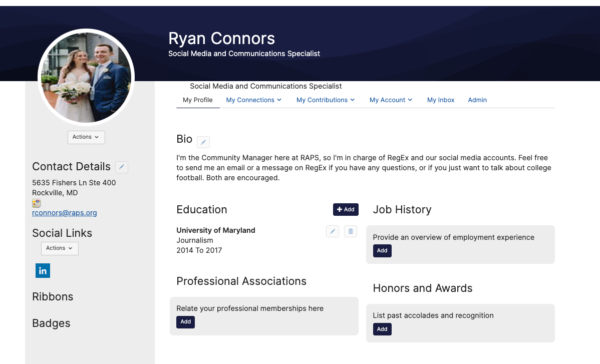
Task: Expand the My Connections menu
Action: coord(253,100)
